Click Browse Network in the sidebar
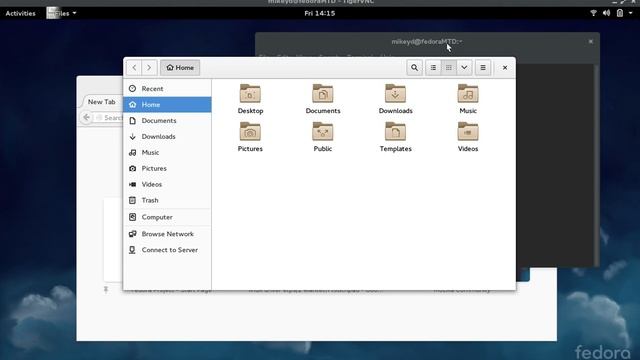 point(167,234)
